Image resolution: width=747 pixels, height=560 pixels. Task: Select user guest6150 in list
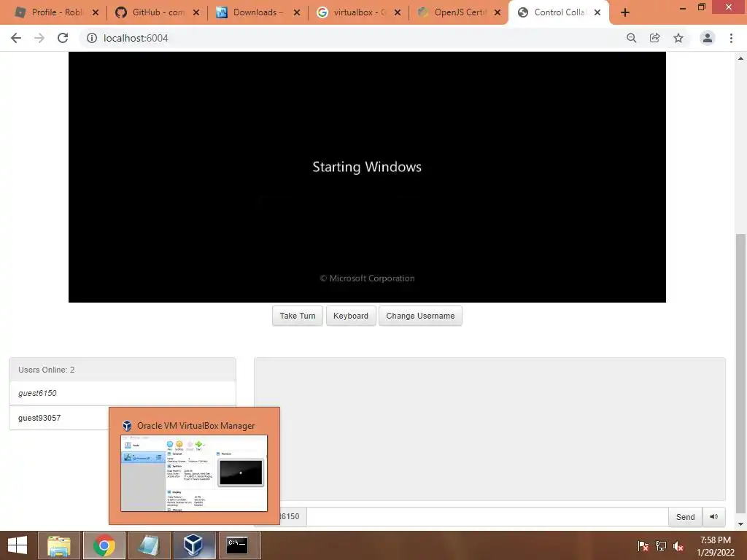[x=123, y=393]
